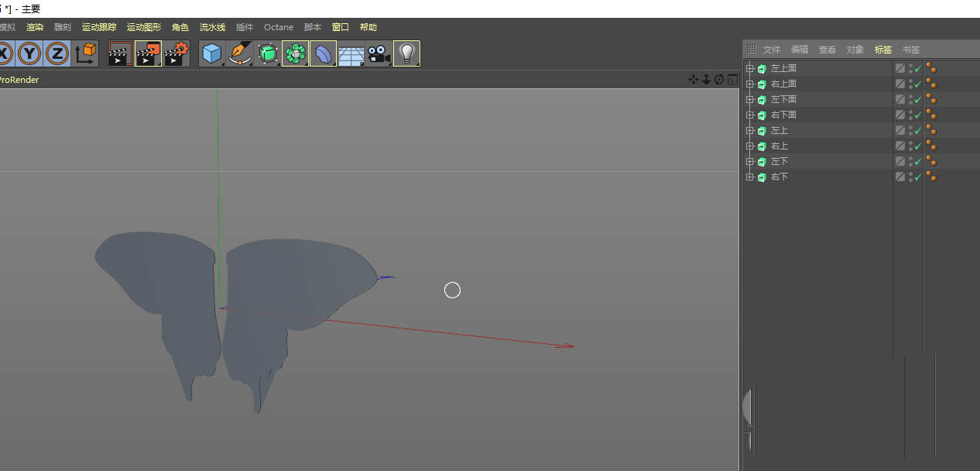Screen dimensions: 980x471
Task: Expand the 右下 object tree
Action: [749, 177]
